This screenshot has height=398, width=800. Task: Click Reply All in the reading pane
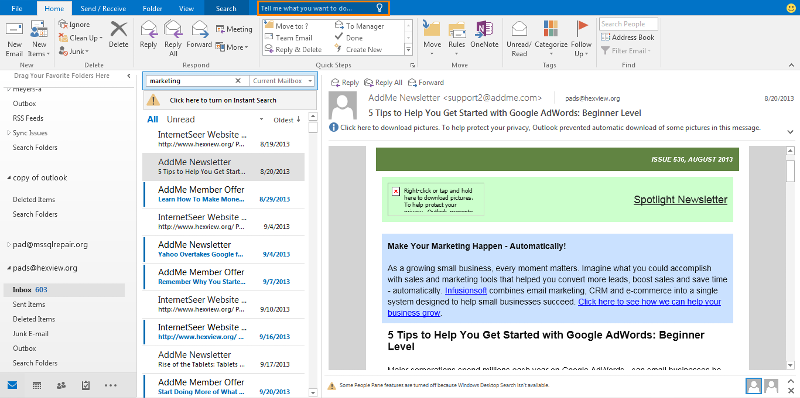point(383,82)
